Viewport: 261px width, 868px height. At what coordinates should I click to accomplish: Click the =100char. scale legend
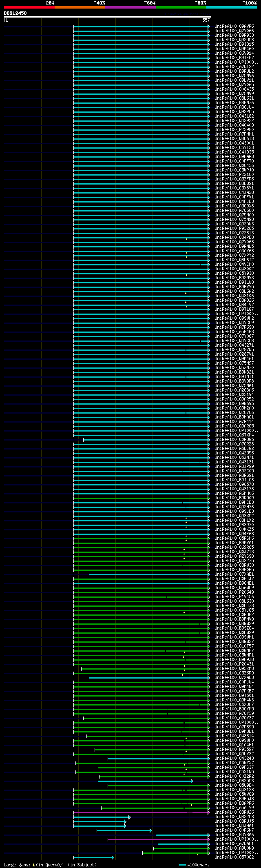tap(194, 865)
